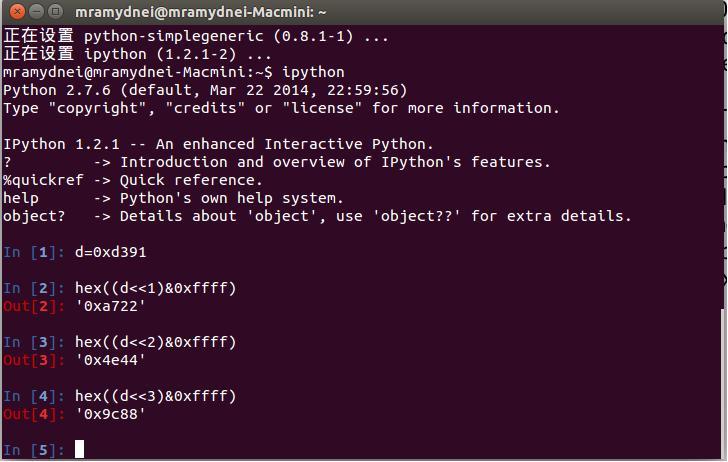Click the Out[2] label
Viewport: 728px width, 462px height.
pyautogui.click(x=33, y=305)
